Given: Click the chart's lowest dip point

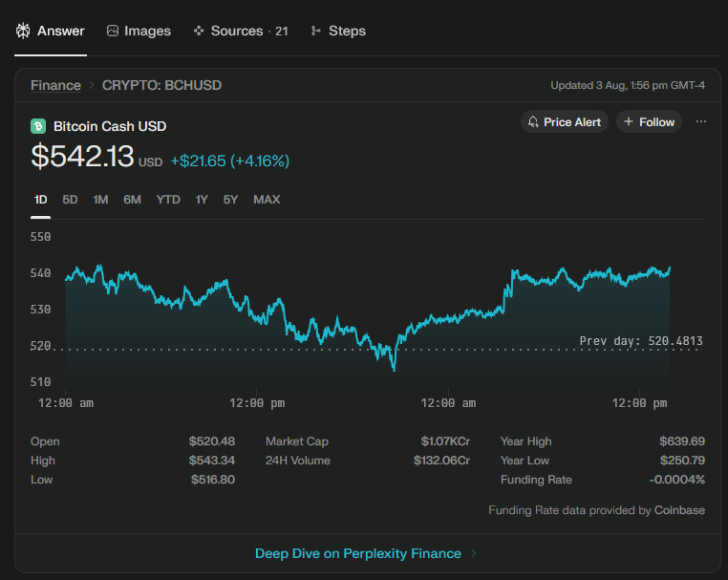Looking at the screenshot, I should point(395,370).
